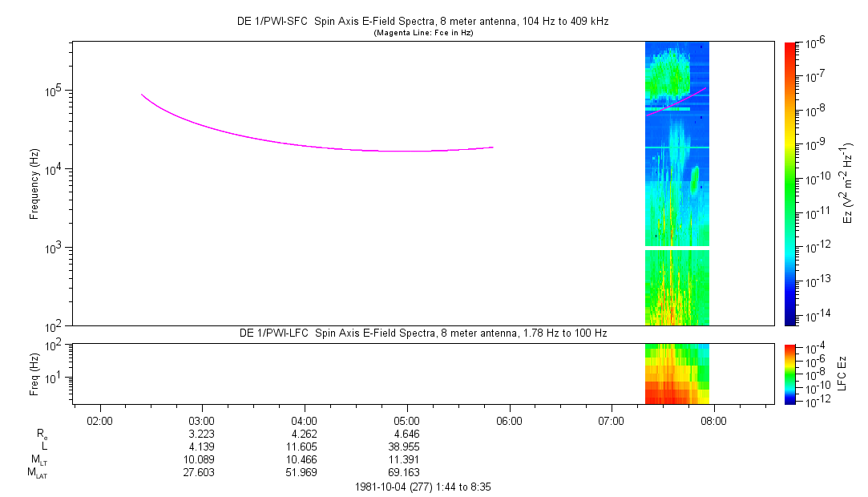Click the LFC spectrogram data block
Screen dimensions: 868x497
click(676, 374)
